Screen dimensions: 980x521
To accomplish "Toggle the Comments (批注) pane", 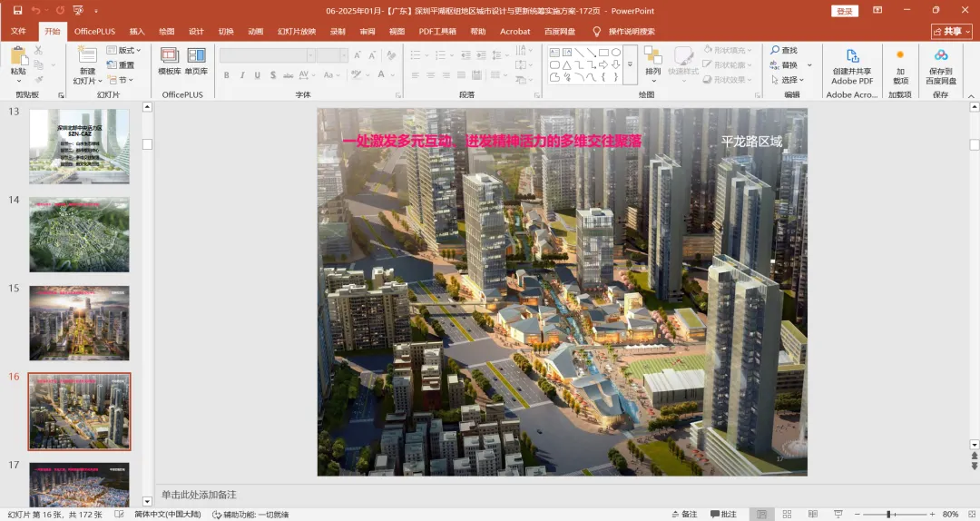I will click(723, 514).
